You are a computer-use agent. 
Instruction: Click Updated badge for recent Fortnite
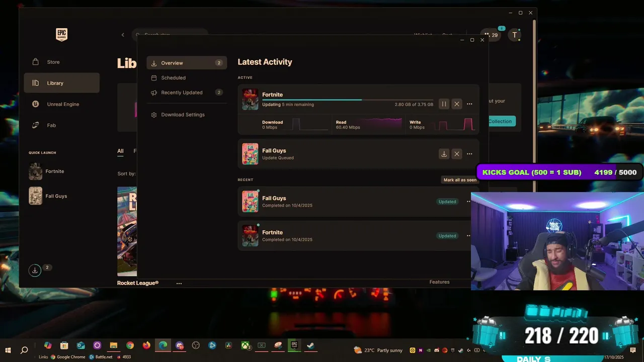(447, 236)
